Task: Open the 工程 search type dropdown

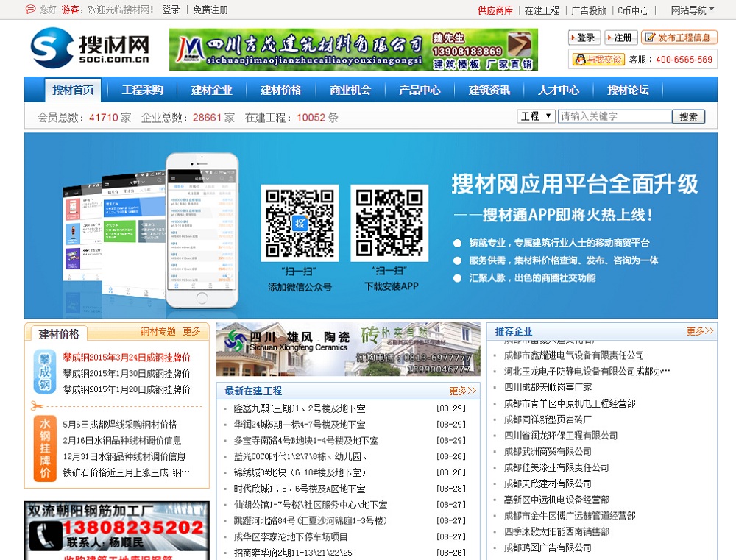Action: [536, 116]
